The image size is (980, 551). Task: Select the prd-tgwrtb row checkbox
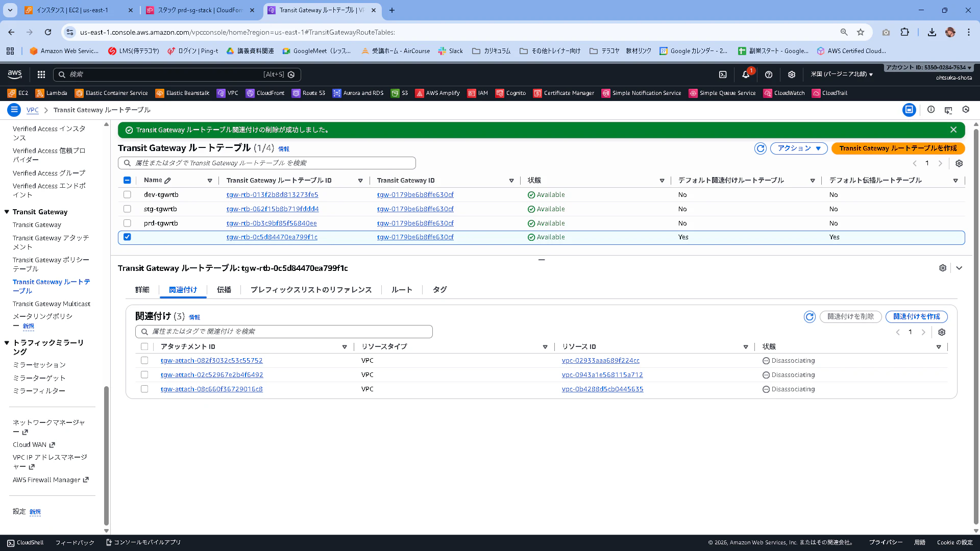[127, 223]
